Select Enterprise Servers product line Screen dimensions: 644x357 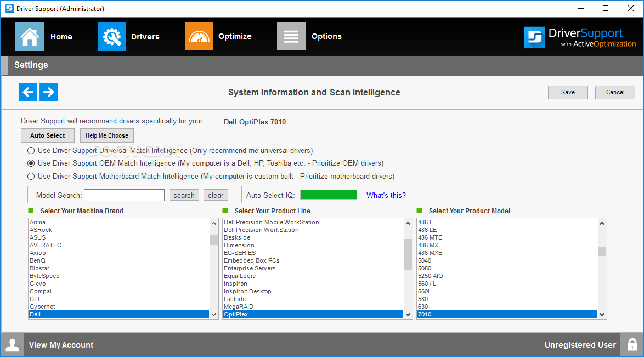(313, 268)
